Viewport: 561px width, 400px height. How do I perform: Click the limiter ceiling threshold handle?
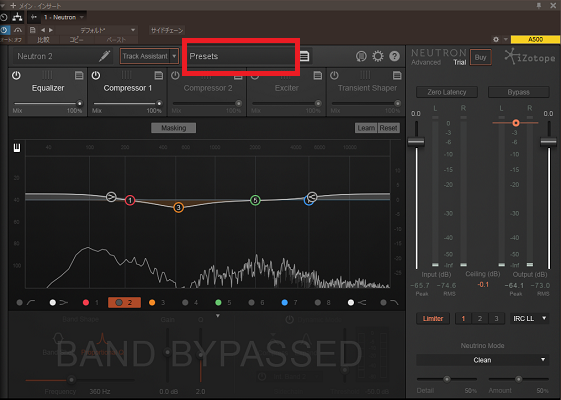coord(516,123)
